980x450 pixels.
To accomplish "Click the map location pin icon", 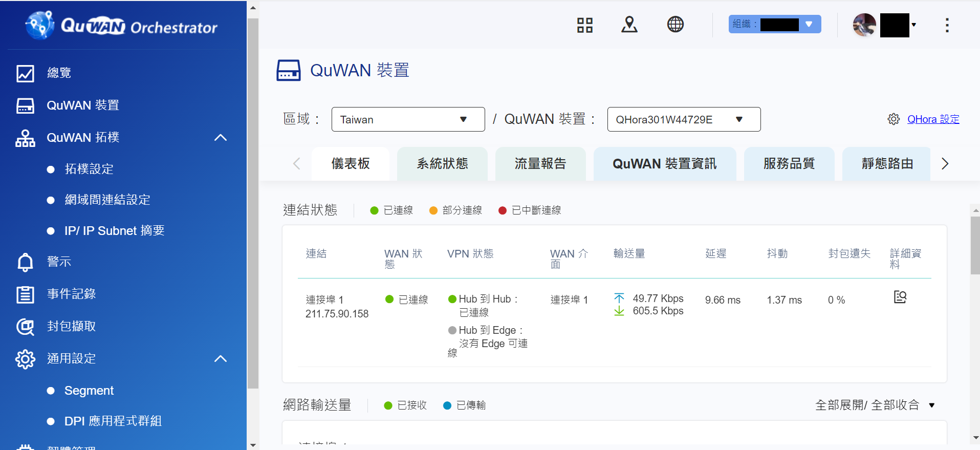I will [629, 25].
